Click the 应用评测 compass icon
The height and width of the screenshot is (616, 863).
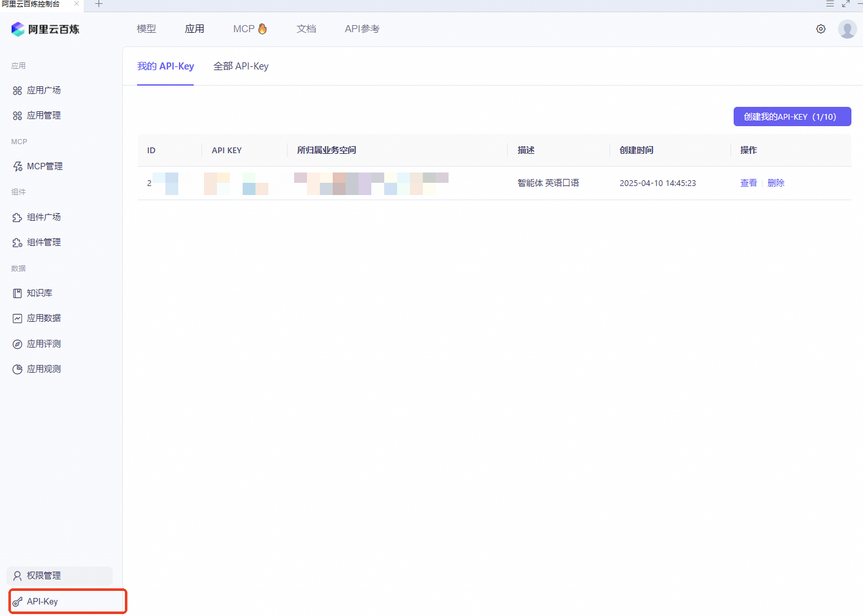coord(17,344)
